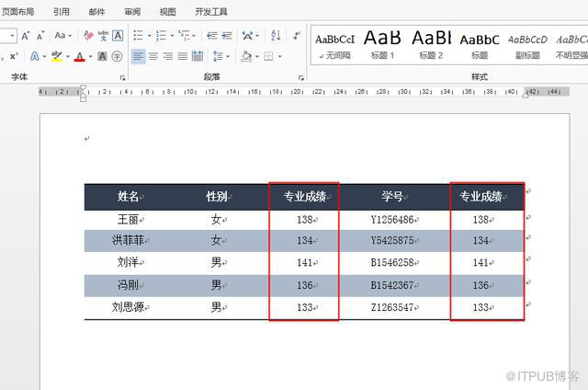Viewport: 588px width, 390px height.
Task: Click the Shrink Font icon
Action: point(40,36)
